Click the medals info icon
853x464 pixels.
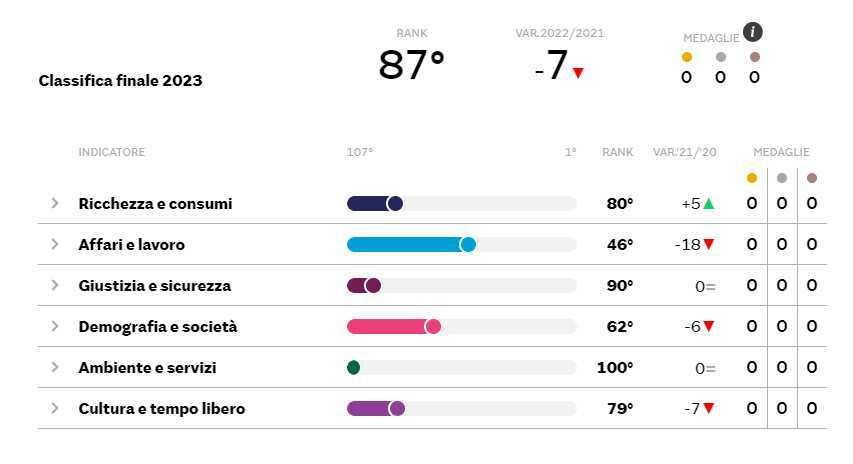pos(752,33)
